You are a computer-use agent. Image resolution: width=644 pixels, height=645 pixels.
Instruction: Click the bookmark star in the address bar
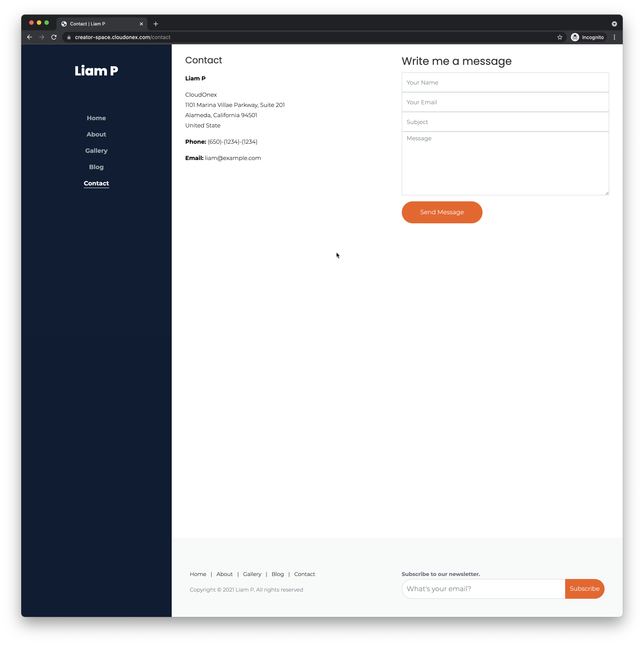pyautogui.click(x=559, y=37)
